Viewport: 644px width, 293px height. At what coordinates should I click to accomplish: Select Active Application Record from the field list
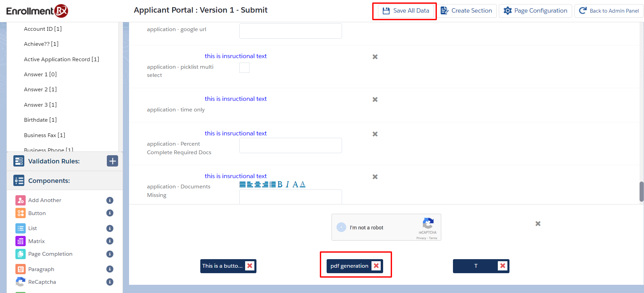click(61, 59)
